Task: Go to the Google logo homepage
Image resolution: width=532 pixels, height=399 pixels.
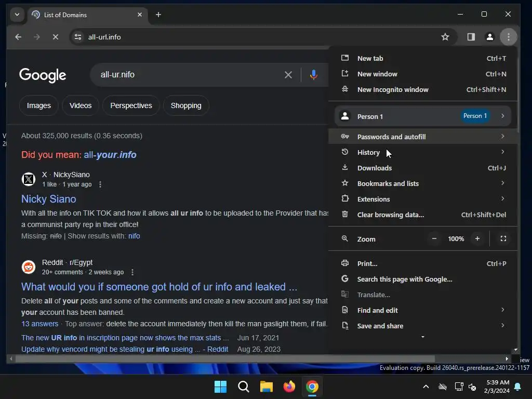Action: click(x=43, y=75)
